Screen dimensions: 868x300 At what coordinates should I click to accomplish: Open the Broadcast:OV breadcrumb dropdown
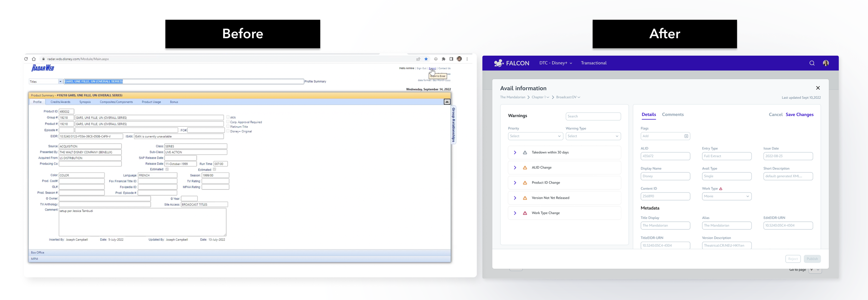pos(568,97)
